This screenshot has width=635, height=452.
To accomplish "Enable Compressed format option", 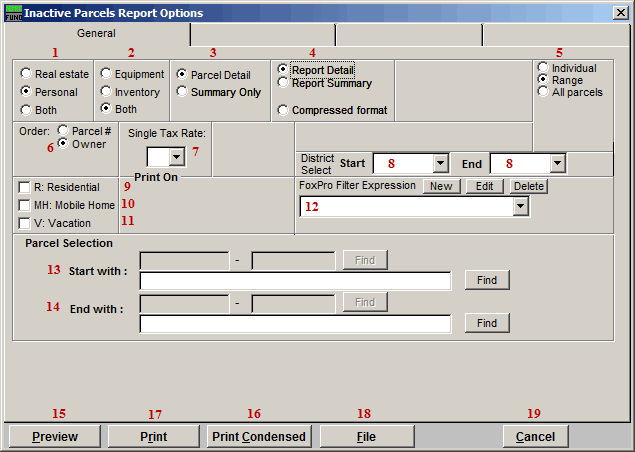I will 284,110.
